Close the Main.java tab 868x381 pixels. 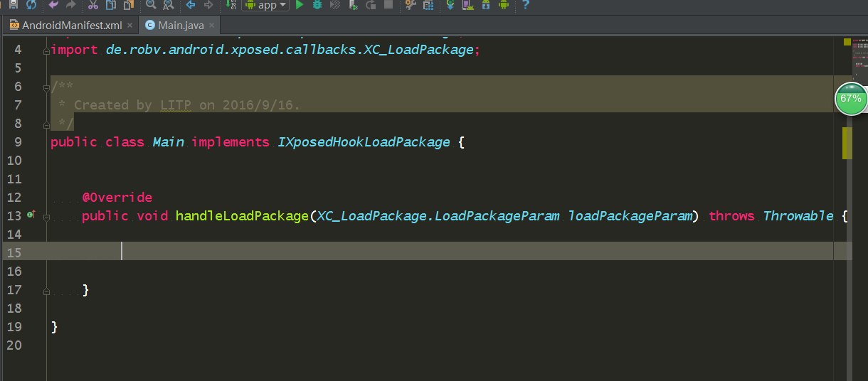(x=211, y=26)
